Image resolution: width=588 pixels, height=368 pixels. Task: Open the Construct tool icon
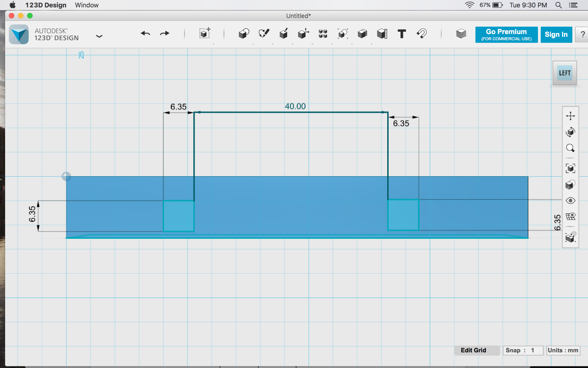(283, 33)
